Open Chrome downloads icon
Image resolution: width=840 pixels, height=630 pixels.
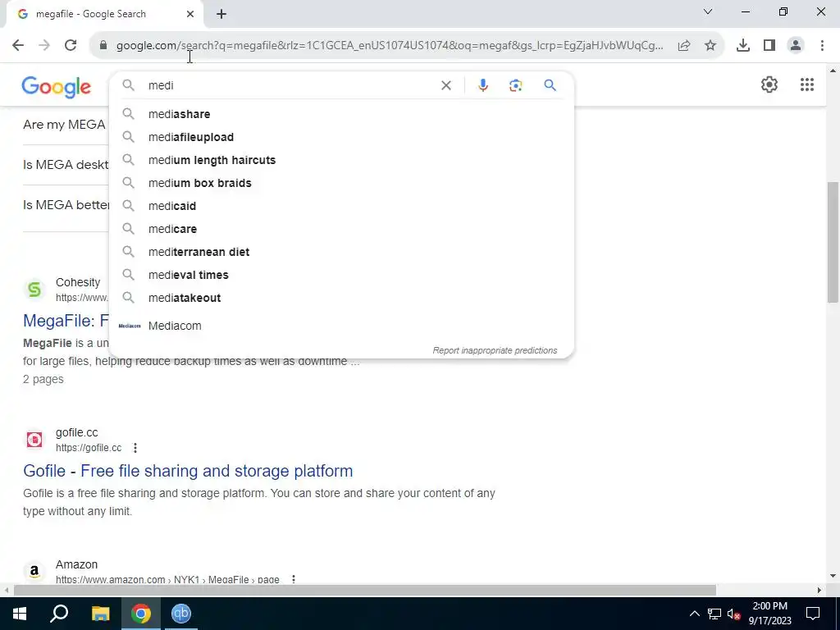pyautogui.click(x=743, y=46)
